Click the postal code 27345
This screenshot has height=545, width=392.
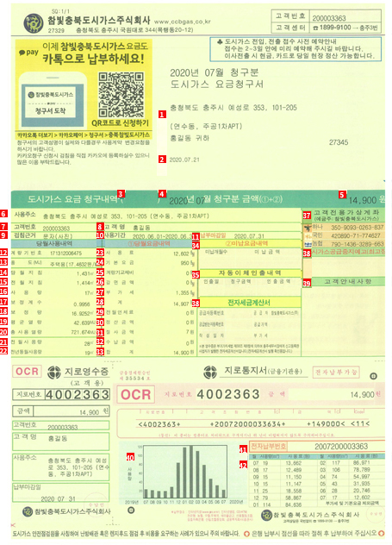[x=339, y=142]
